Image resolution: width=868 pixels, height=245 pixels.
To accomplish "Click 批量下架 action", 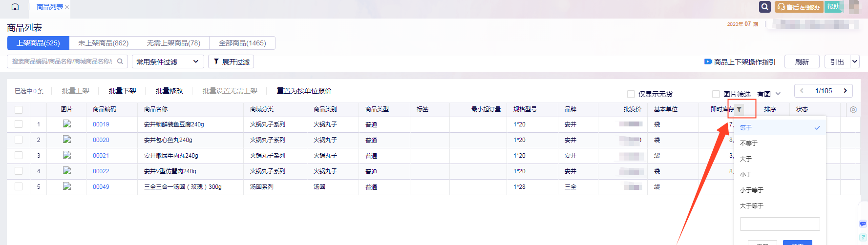I will [x=123, y=91].
